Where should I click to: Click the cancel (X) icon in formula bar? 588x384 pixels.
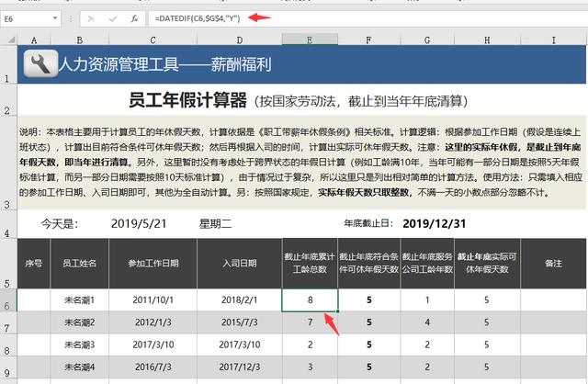[x=91, y=17]
